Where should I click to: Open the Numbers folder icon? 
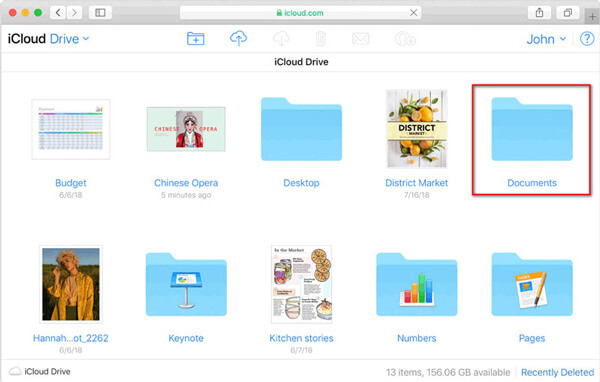click(417, 284)
